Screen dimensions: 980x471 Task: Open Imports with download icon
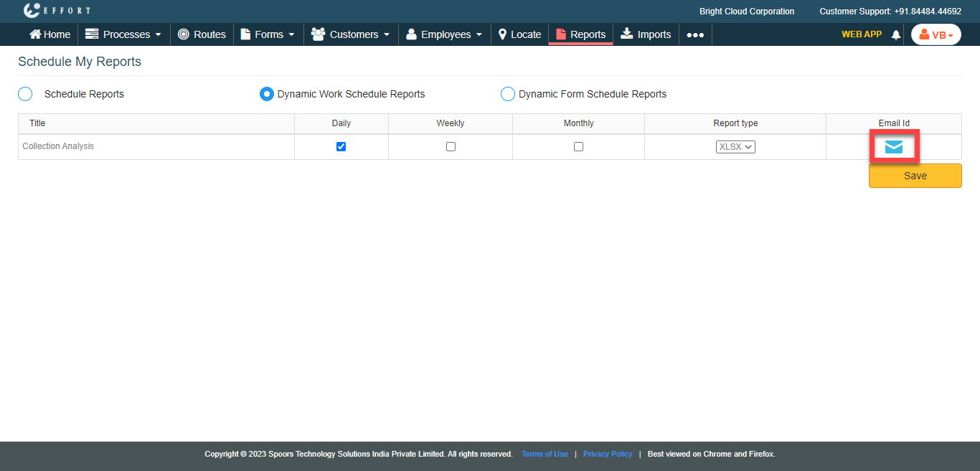pyautogui.click(x=646, y=34)
